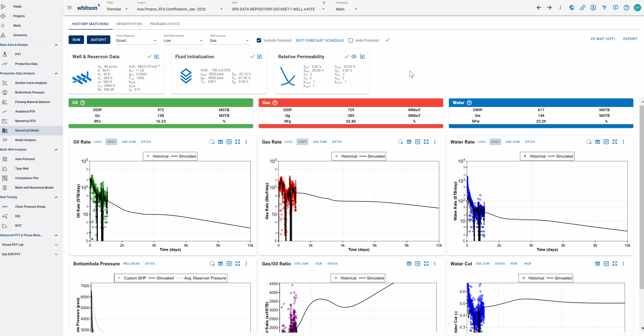Switch to the Probabilistics tab

click(x=165, y=24)
